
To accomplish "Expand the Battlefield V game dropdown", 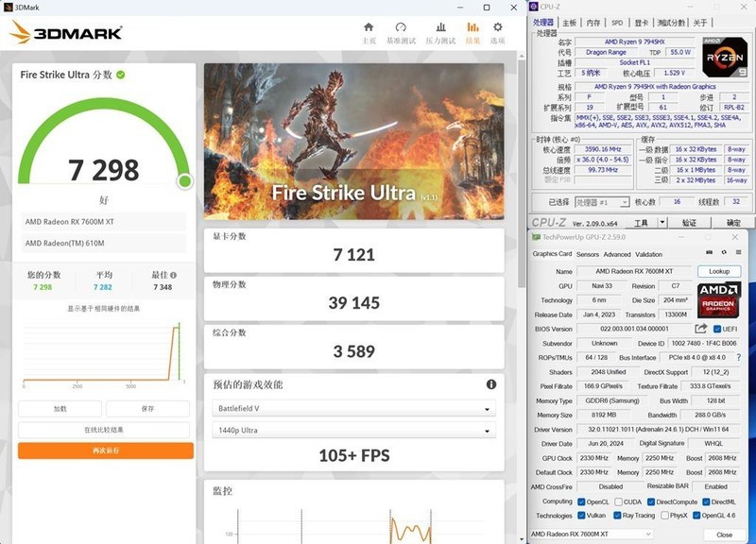I will tap(350, 409).
